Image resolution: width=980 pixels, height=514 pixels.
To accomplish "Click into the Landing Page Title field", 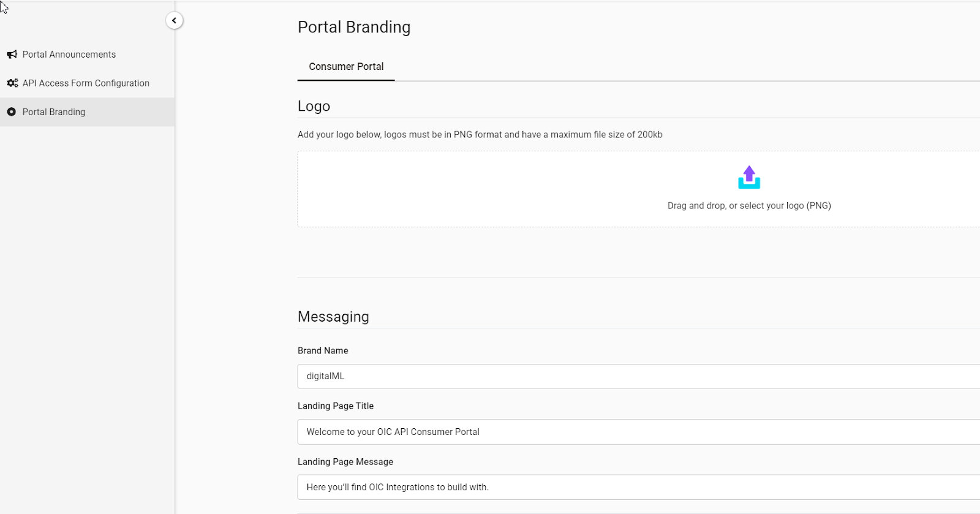I will point(637,432).
